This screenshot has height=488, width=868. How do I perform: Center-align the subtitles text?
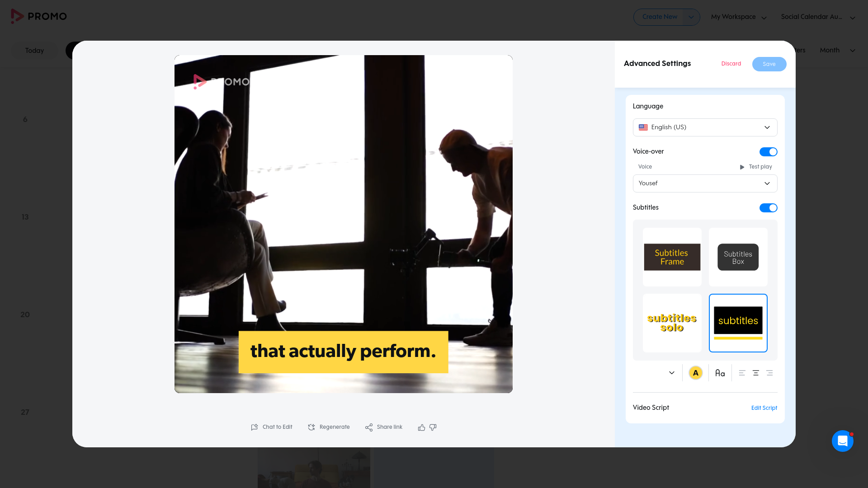pyautogui.click(x=755, y=373)
